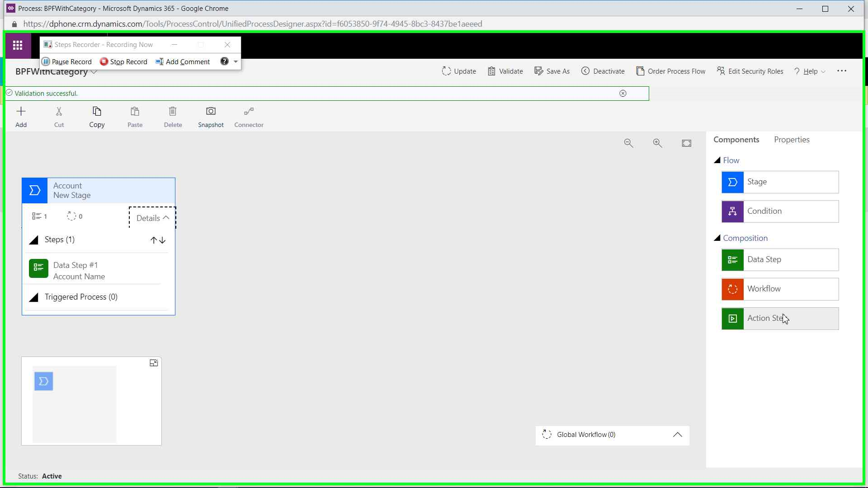868x488 pixels.
Task: Select the Action Step component
Action: coord(780,319)
